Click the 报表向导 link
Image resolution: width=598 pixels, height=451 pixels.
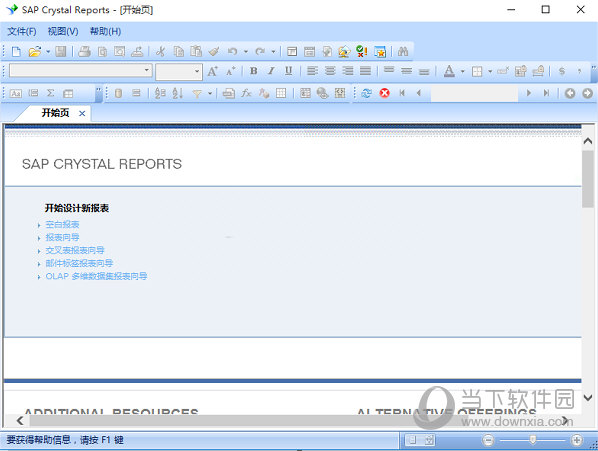[63, 238]
